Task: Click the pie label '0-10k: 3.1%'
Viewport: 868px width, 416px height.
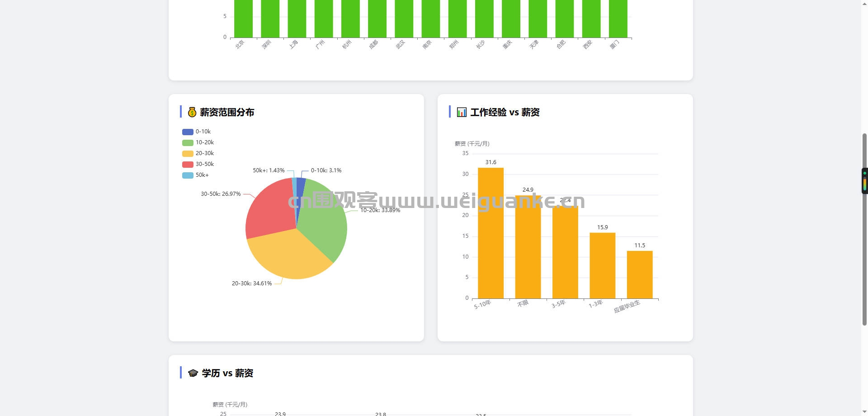Action: 326,170
